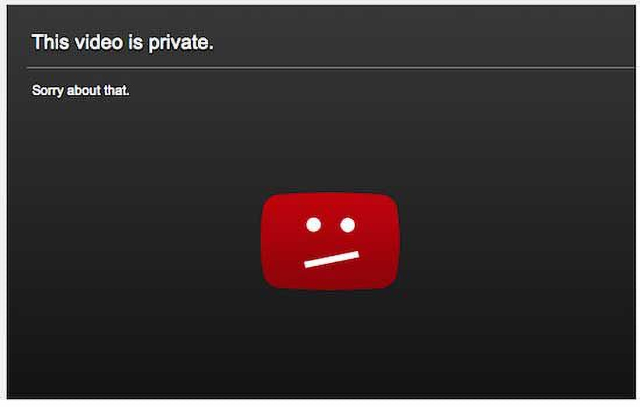
Task: Select the 'This video is private.' heading
Action: coord(122,42)
